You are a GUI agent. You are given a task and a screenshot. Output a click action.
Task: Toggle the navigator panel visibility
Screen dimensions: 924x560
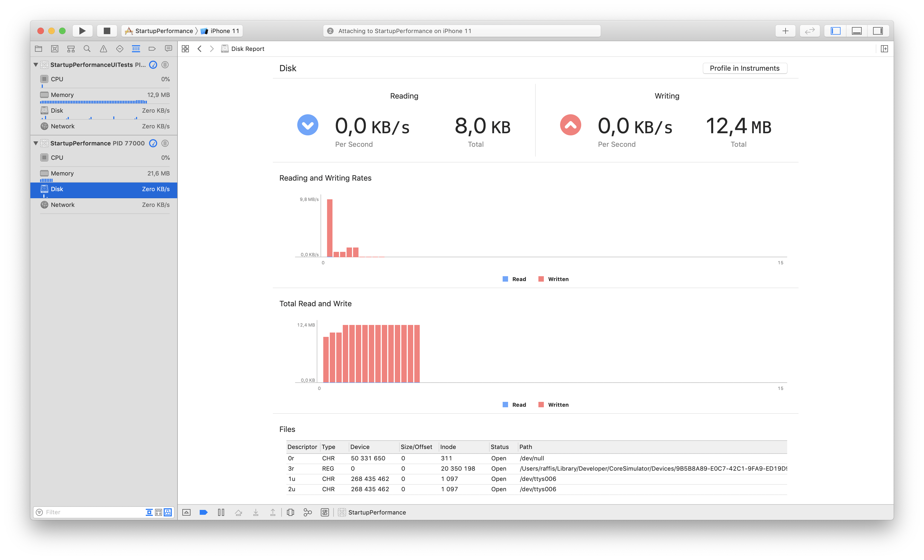[835, 31]
